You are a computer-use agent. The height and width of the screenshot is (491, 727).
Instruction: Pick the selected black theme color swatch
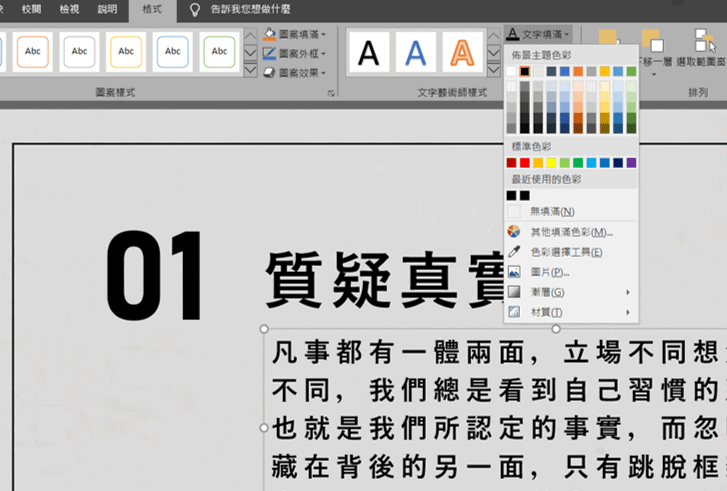tap(525, 71)
